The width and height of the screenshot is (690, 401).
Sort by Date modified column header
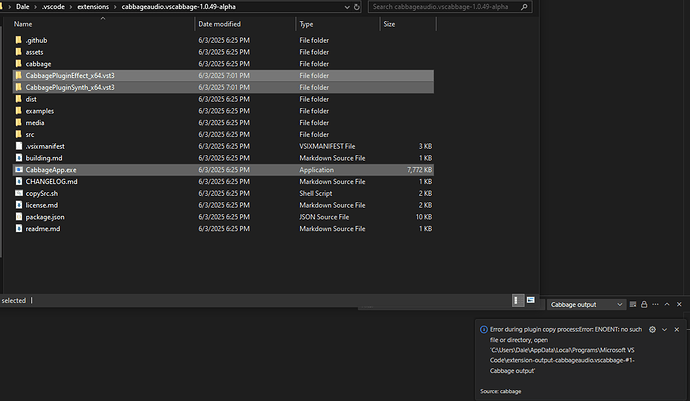(x=219, y=24)
